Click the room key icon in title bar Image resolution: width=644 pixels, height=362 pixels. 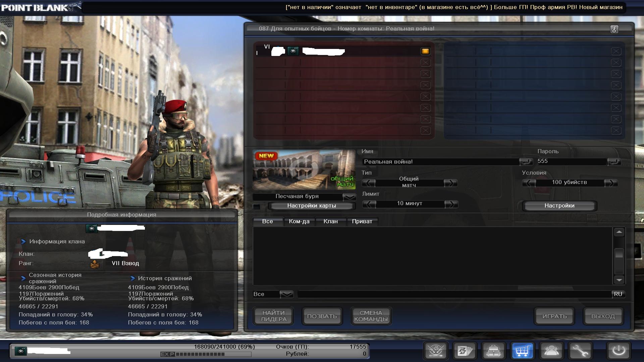click(x=614, y=29)
